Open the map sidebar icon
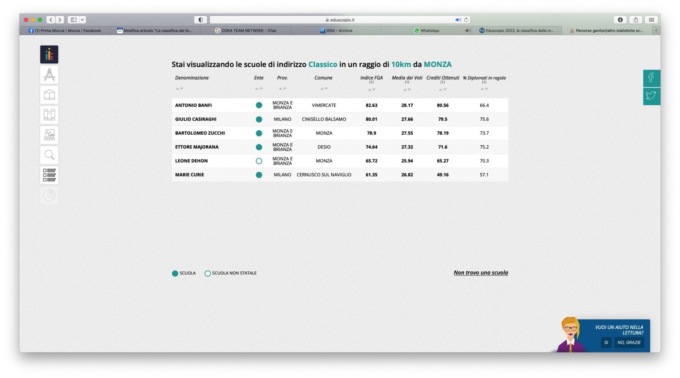680x378 pixels. [x=49, y=114]
